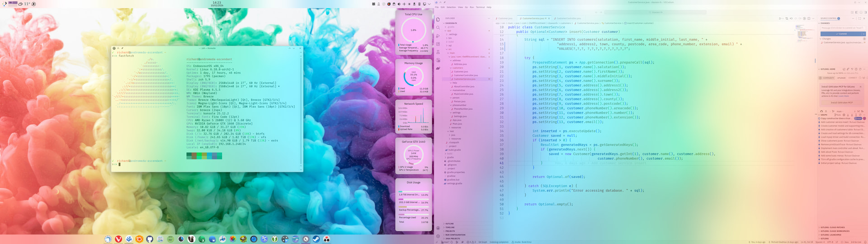Open the Commit button dropdown arrow

tap(863, 34)
